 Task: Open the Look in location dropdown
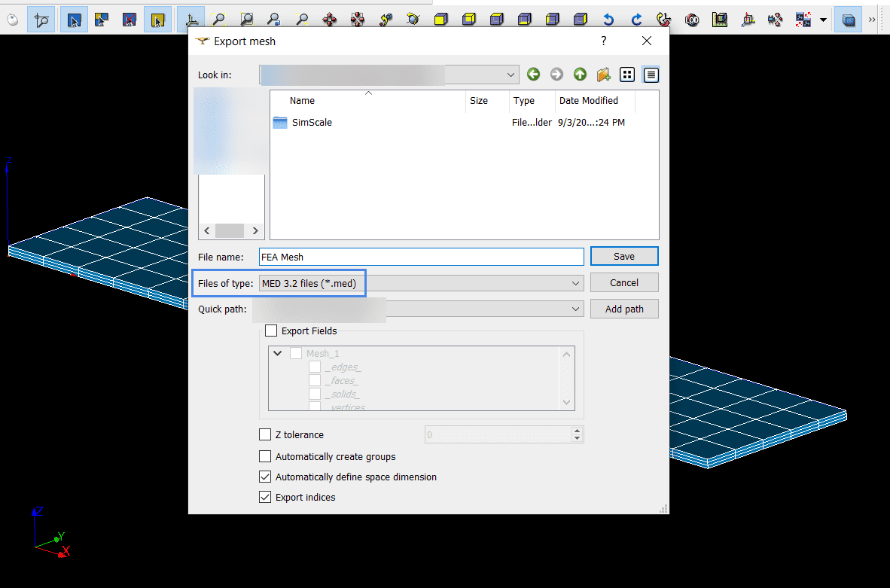coord(511,75)
